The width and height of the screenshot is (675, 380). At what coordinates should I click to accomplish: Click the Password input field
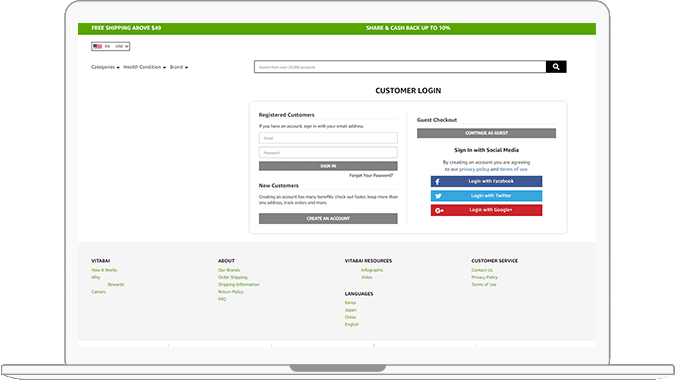point(328,152)
